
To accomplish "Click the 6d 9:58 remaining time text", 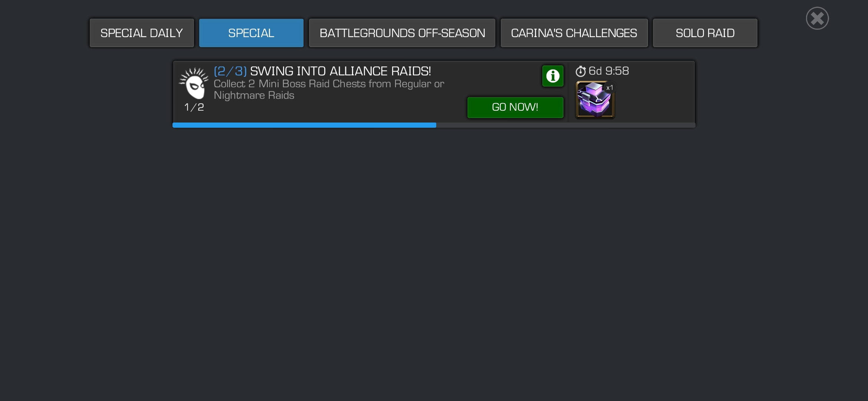I will point(609,71).
